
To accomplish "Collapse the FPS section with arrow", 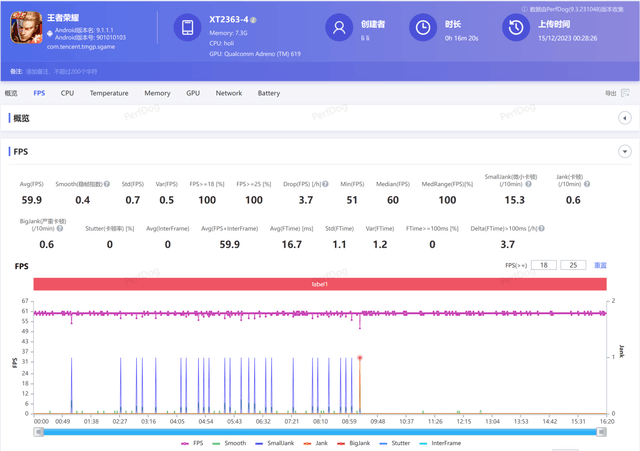I will 625,151.
